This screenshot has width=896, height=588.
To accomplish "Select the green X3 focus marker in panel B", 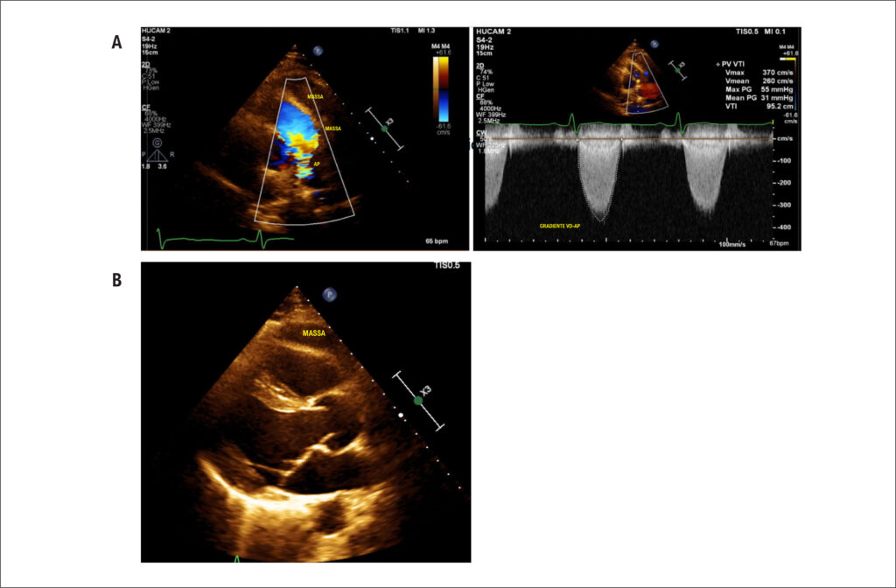I will coord(418,401).
